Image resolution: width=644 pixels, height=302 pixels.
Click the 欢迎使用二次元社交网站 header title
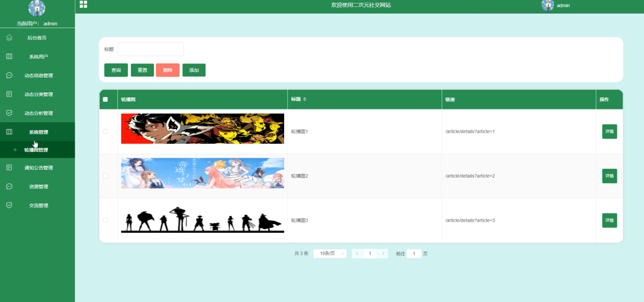pyautogui.click(x=361, y=5)
